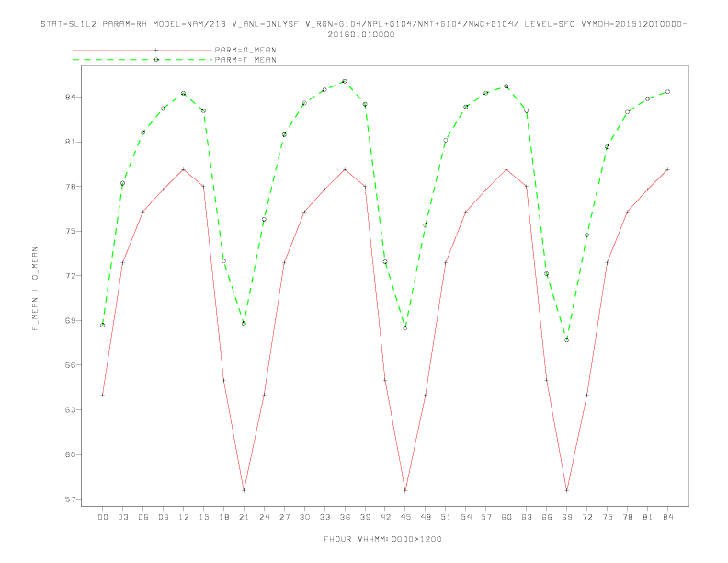Click the x-axis tick label 33
The width and height of the screenshot is (728, 563).
324,517
